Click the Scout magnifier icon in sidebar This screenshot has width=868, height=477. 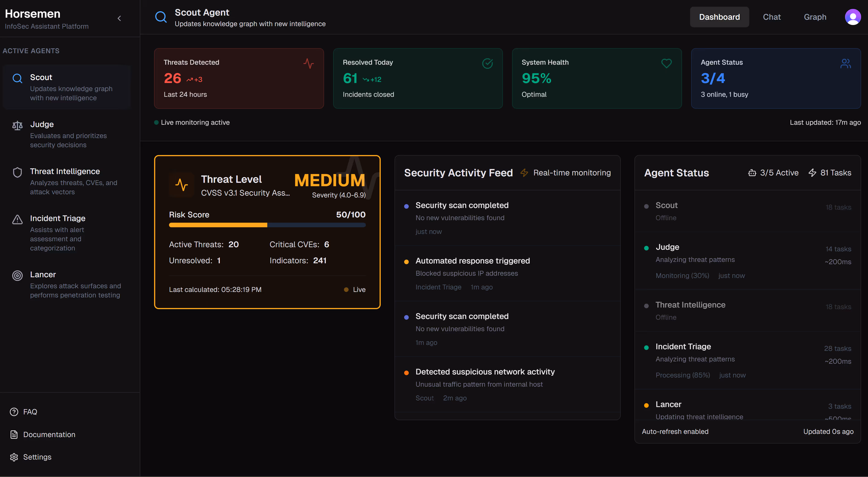pos(17,78)
